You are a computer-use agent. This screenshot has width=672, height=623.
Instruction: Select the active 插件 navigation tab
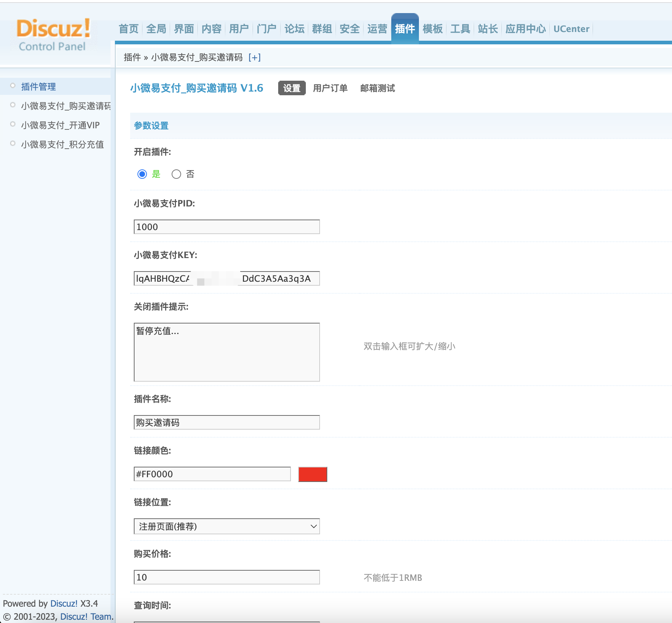(405, 29)
